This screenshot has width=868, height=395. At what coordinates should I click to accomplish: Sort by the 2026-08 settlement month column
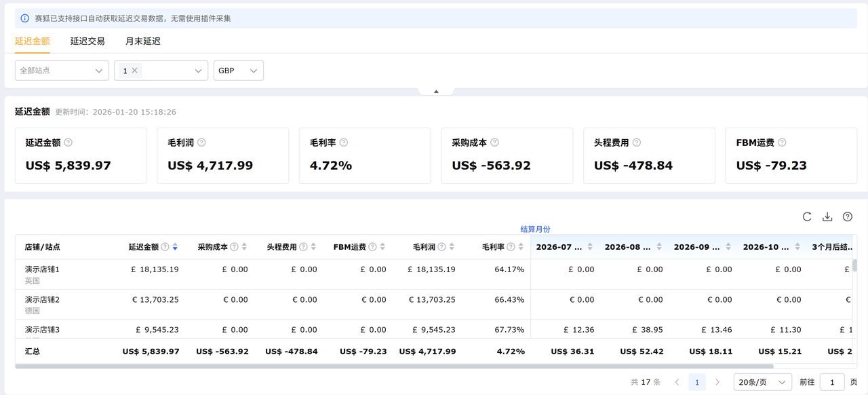659,247
